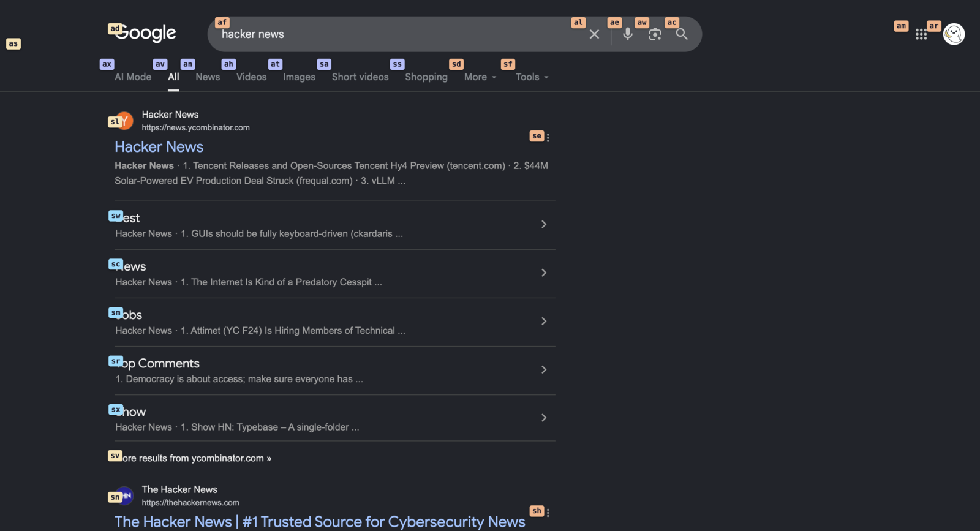Screen dimensions: 980x531
Task: Expand the Best sitelink chevron
Action: (543, 224)
